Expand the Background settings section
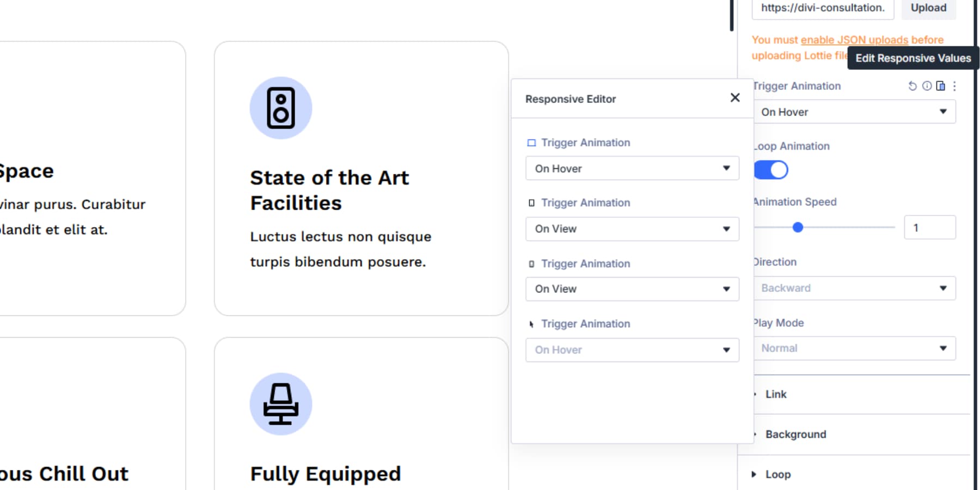980x490 pixels. [x=795, y=434]
